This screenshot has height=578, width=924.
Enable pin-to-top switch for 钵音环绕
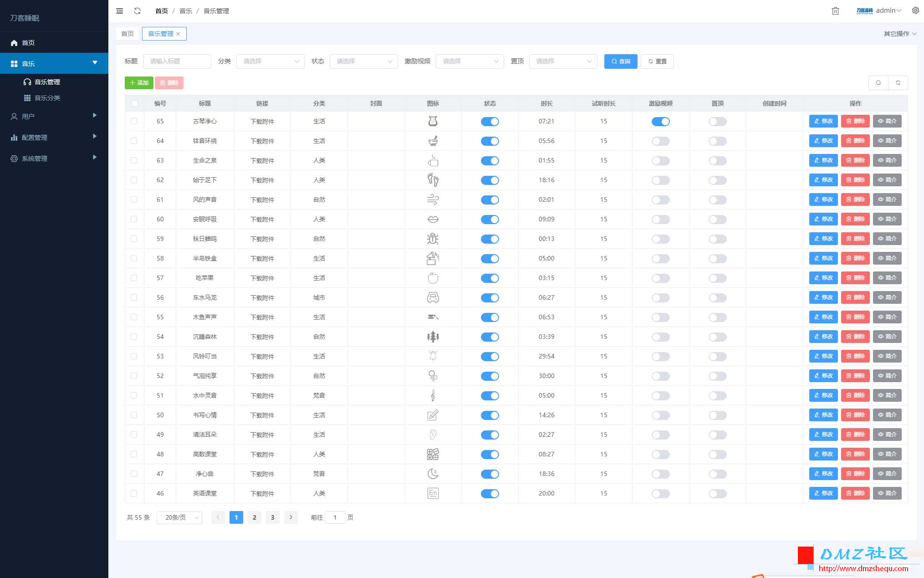click(x=717, y=141)
